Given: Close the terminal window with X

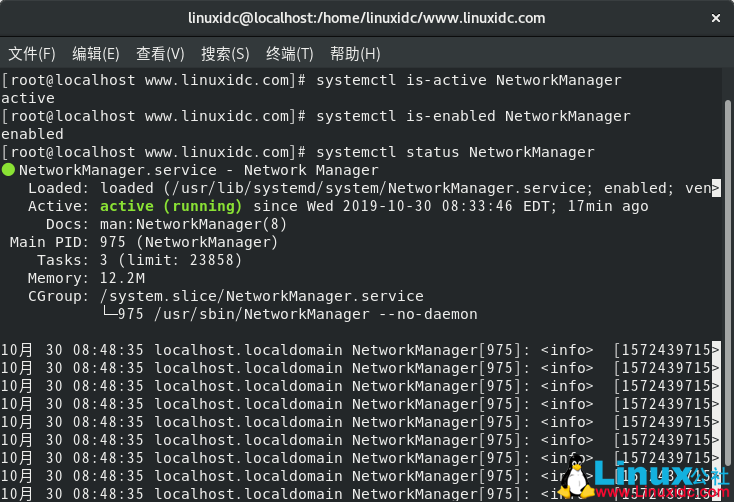Looking at the screenshot, I should [x=714, y=18].
